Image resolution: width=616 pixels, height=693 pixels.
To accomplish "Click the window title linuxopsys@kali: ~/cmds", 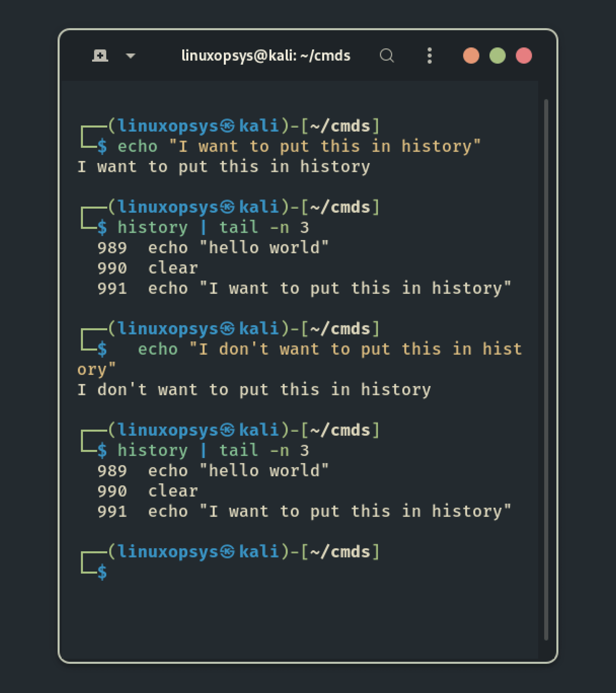I will 265,55.
